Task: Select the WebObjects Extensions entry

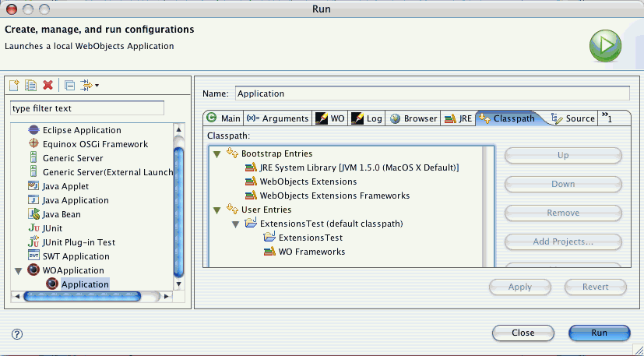Action: click(x=301, y=182)
